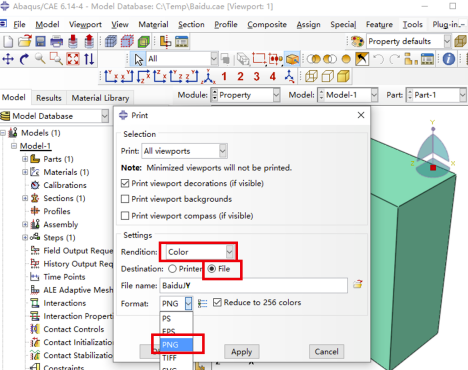Screen dimensions: 468x370
Task: Click the File name input field
Action: (x=254, y=286)
